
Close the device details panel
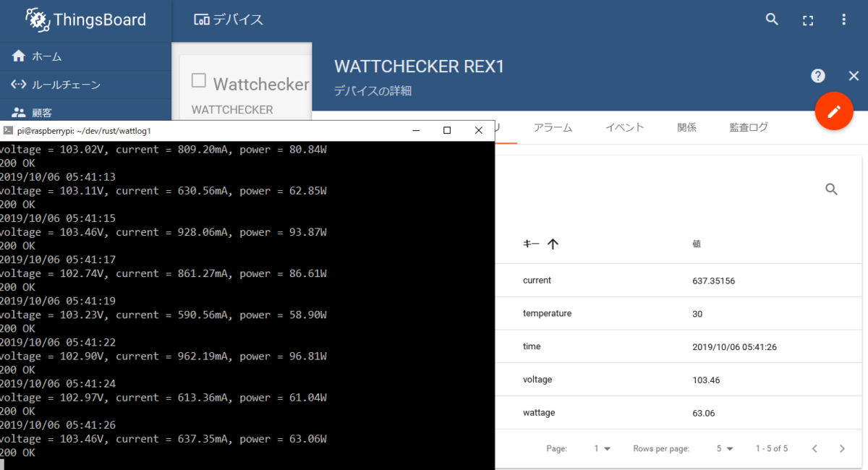pyautogui.click(x=854, y=76)
